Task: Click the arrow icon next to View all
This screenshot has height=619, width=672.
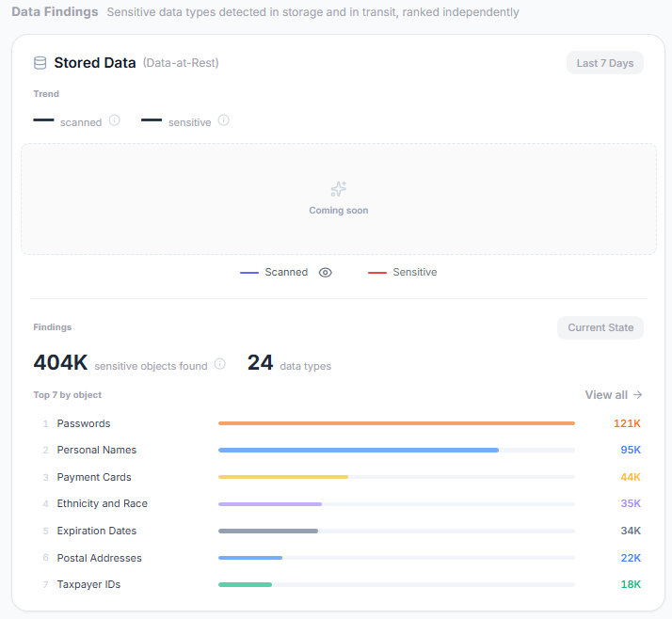Action: (638, 394)
